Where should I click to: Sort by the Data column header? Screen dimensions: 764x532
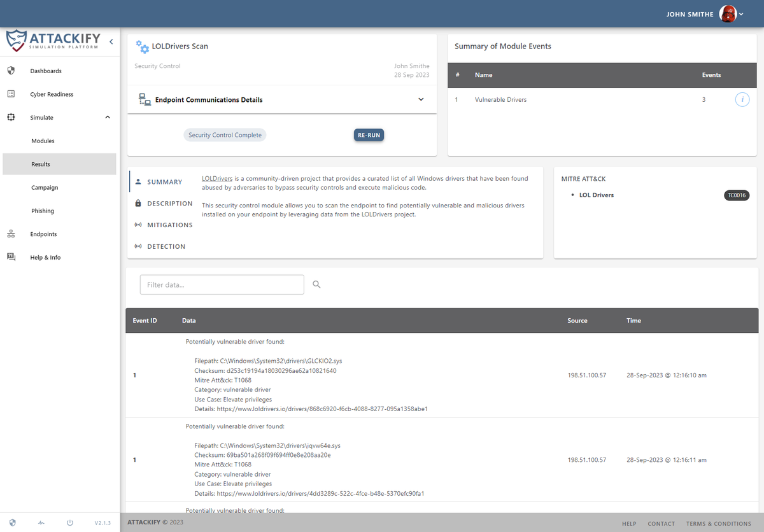[188, 321]
